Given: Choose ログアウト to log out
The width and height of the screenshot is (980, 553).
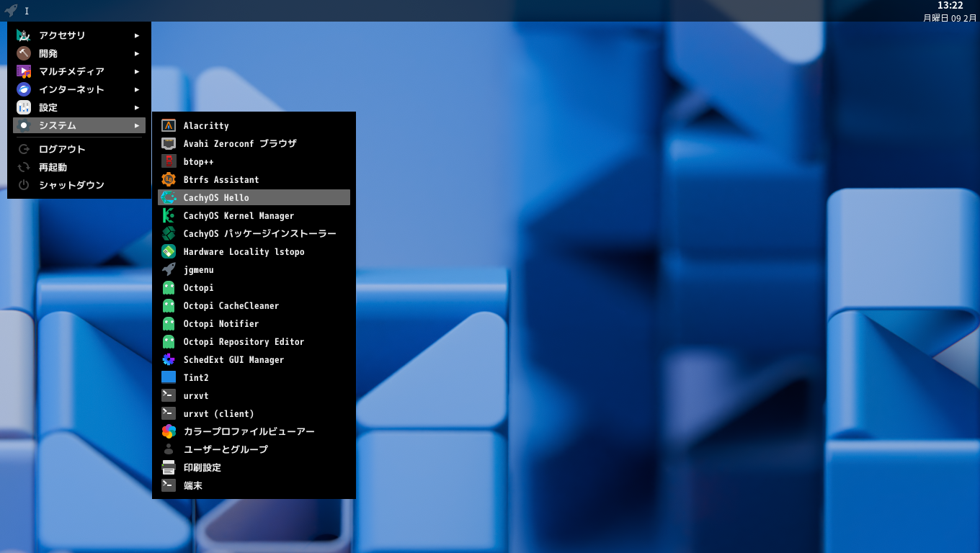Looking at the screenshot, I should tap(79, 149).
